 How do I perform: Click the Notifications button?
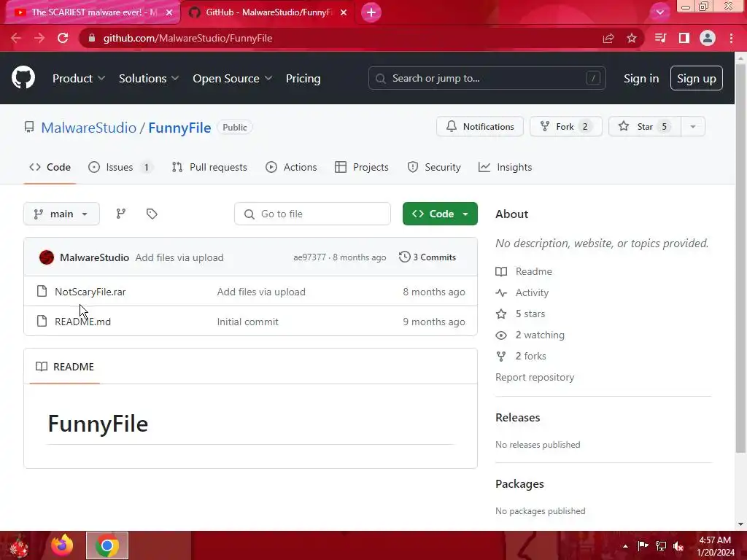click(480, 127)
